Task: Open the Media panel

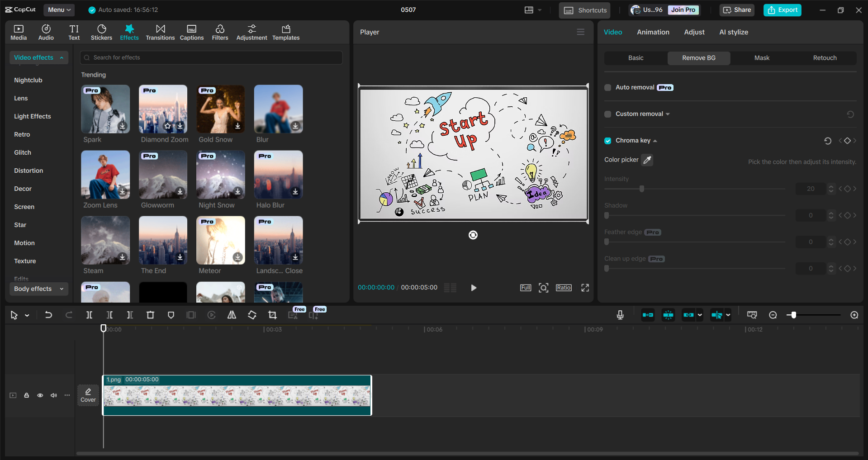Action: 19,32
